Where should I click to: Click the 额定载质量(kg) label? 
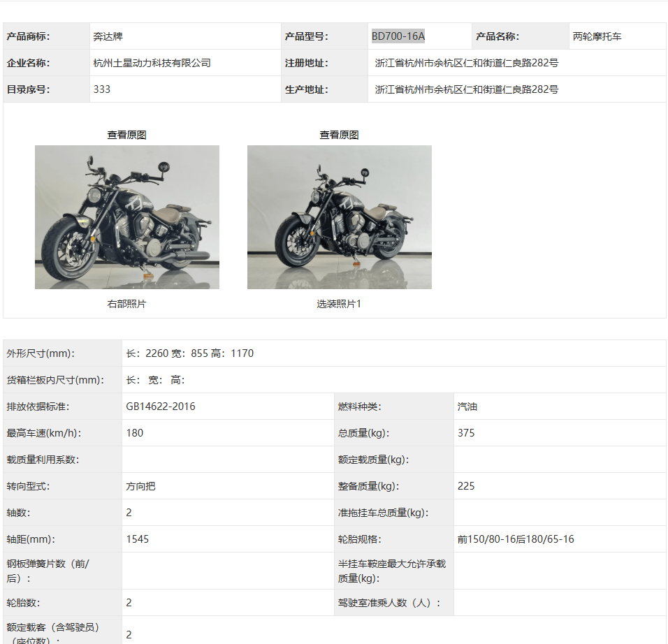tap(373, 460)
